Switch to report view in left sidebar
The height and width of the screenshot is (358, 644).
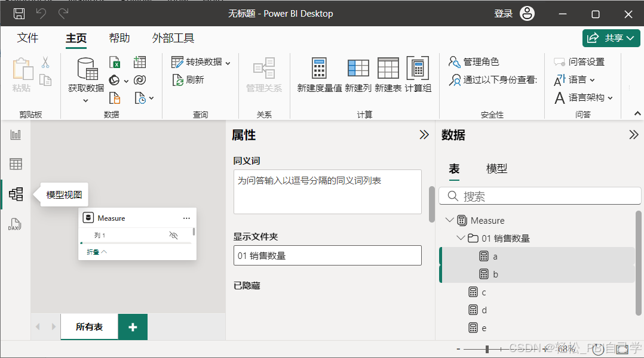click(16, 134)
